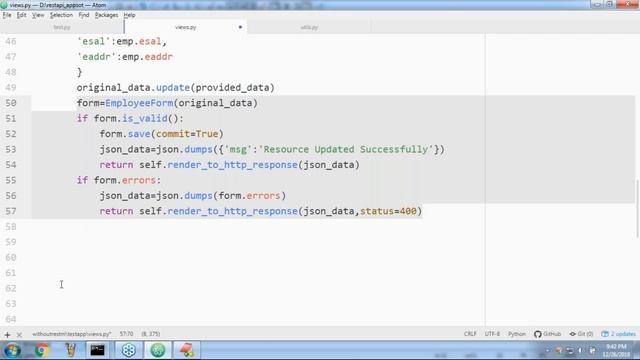Click the editor's vertical scrollbar
The width and height of the screenshot is (640, 360).
coord(637,208)
